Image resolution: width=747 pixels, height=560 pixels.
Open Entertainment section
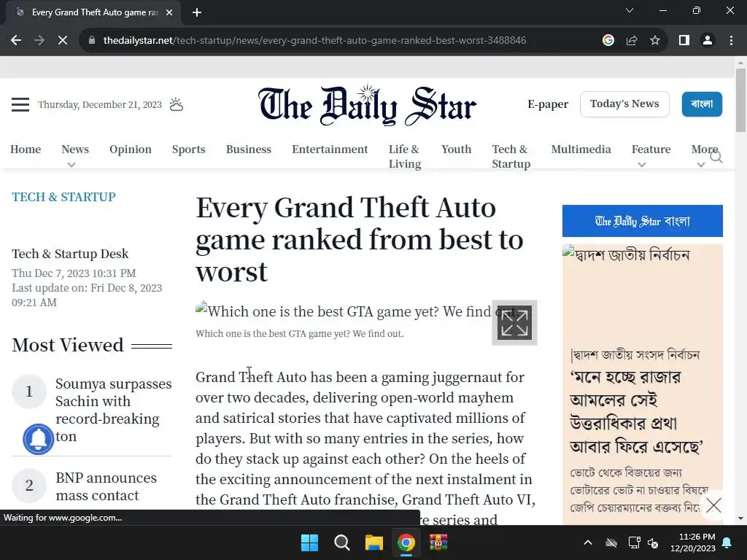[330, 149]
